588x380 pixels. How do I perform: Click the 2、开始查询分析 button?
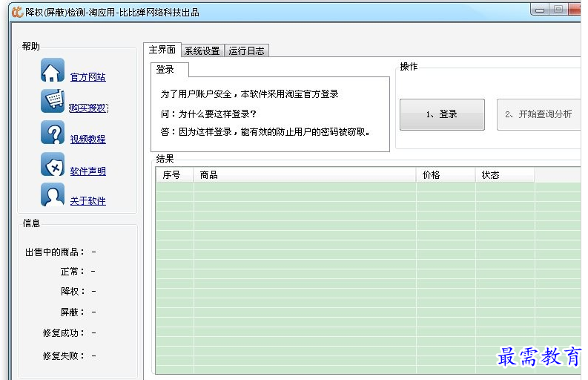point(538,114)
